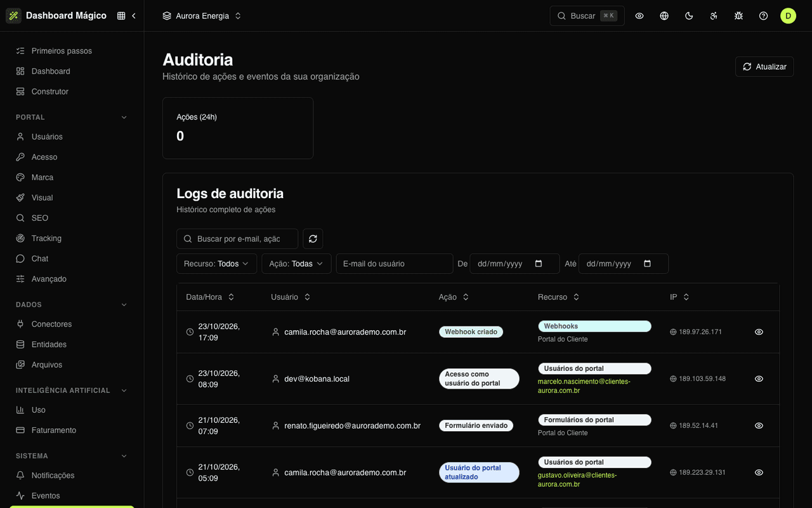812x508 pixels.
Task: View details of the Webhook criado log row
Action: coord(759,332)
